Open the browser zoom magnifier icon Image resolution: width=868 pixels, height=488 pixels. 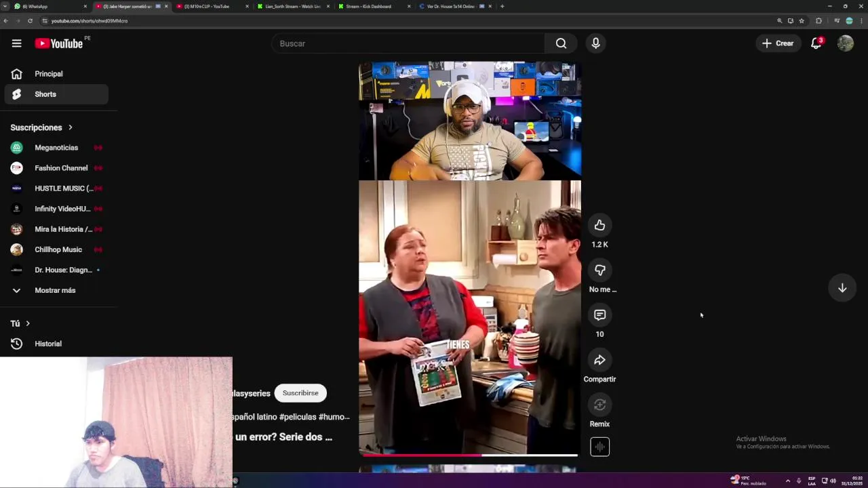pyautogui.click(x=780, y=21)
